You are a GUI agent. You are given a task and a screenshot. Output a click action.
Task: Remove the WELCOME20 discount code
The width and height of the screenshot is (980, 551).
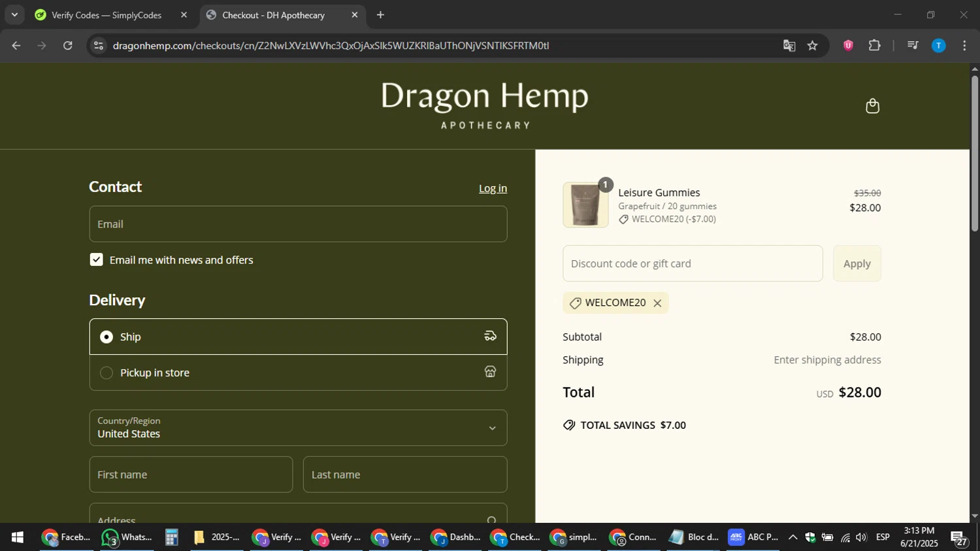coord(657,303)
